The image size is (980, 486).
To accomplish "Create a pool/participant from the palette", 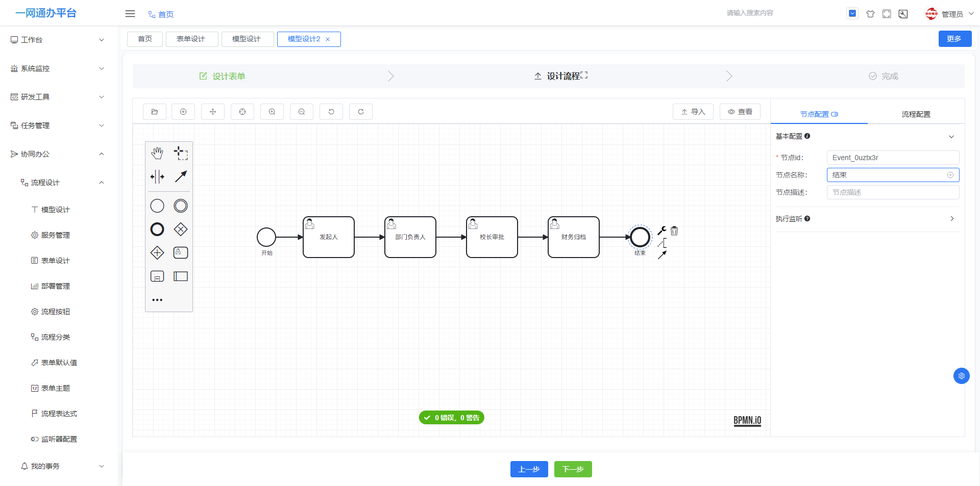I will (x=181, y=276).
